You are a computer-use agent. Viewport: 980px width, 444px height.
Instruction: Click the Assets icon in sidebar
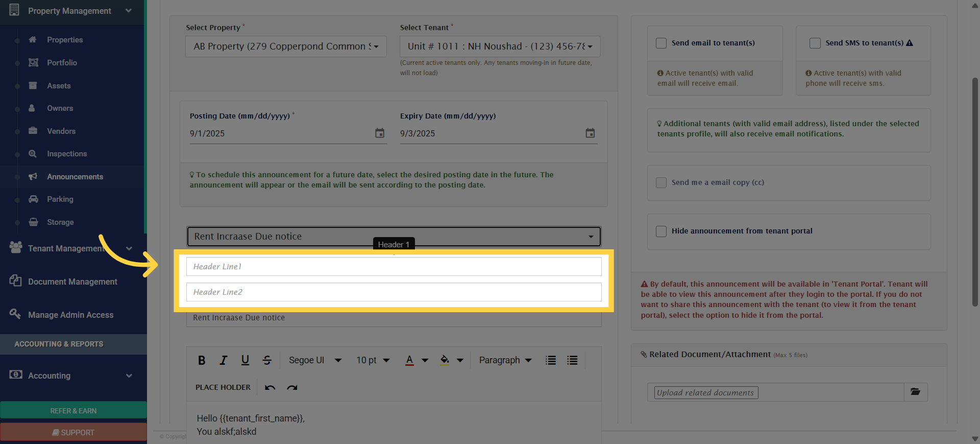(x=33, y=85)
